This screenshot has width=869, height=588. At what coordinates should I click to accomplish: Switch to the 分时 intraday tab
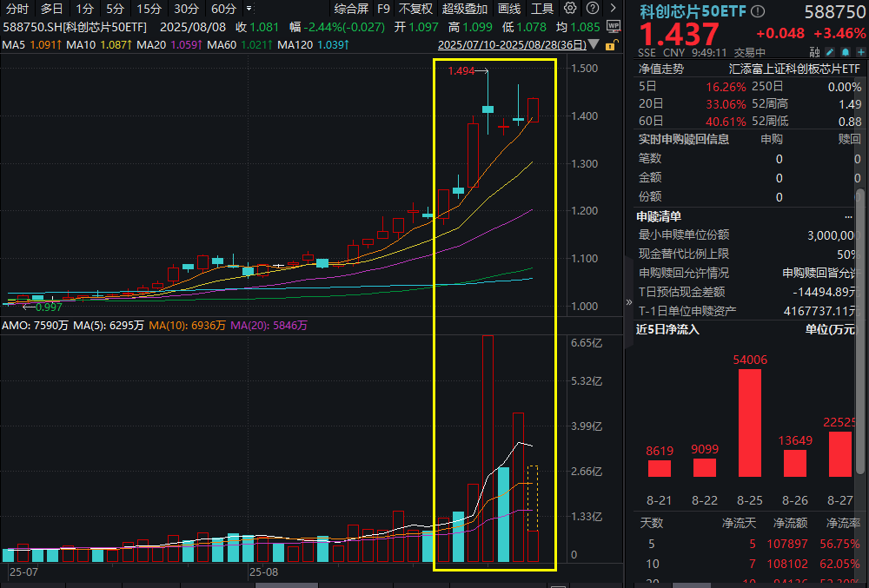click(19, 9)
